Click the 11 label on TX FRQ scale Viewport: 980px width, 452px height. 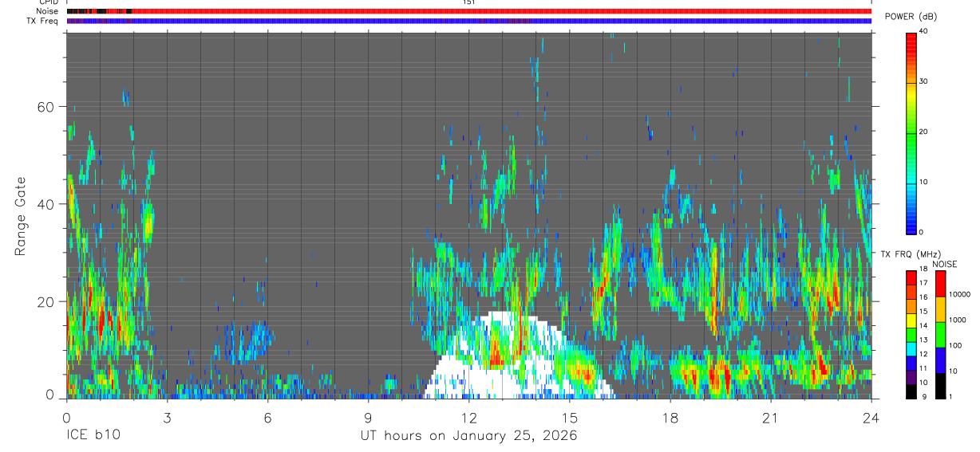tap(924, 368)
